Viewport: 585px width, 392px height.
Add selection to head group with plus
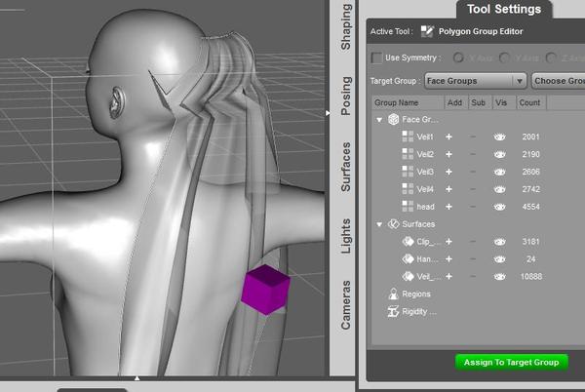pos(448,207)
